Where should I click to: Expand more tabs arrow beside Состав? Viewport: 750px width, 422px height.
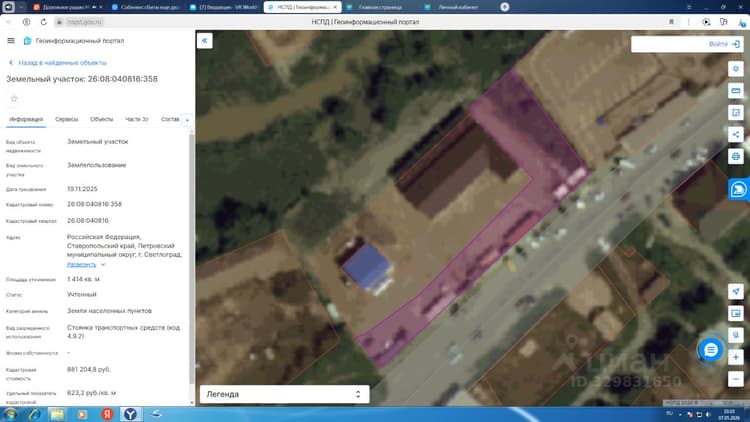[x=187, y=120]
